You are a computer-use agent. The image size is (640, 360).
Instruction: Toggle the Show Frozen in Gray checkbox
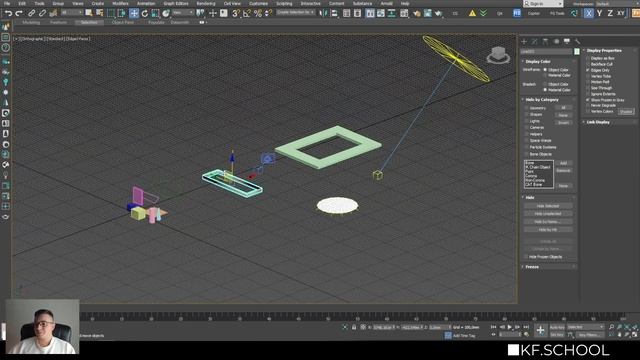(588, 100)
